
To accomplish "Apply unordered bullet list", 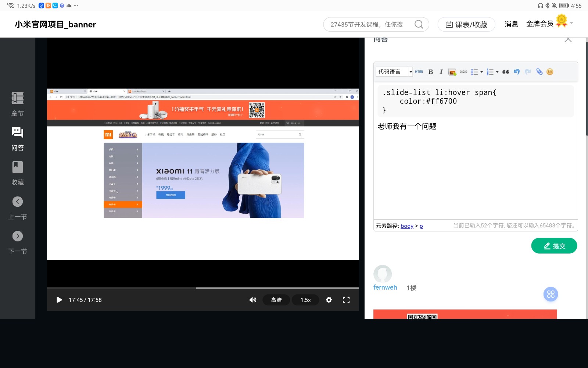I will pos(474,72).
